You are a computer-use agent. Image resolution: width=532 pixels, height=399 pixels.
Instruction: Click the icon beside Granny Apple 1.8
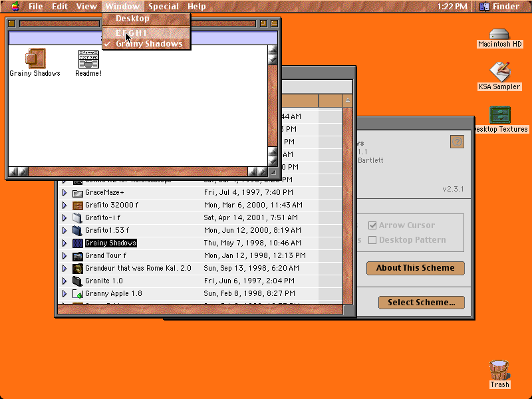point(78,294)
